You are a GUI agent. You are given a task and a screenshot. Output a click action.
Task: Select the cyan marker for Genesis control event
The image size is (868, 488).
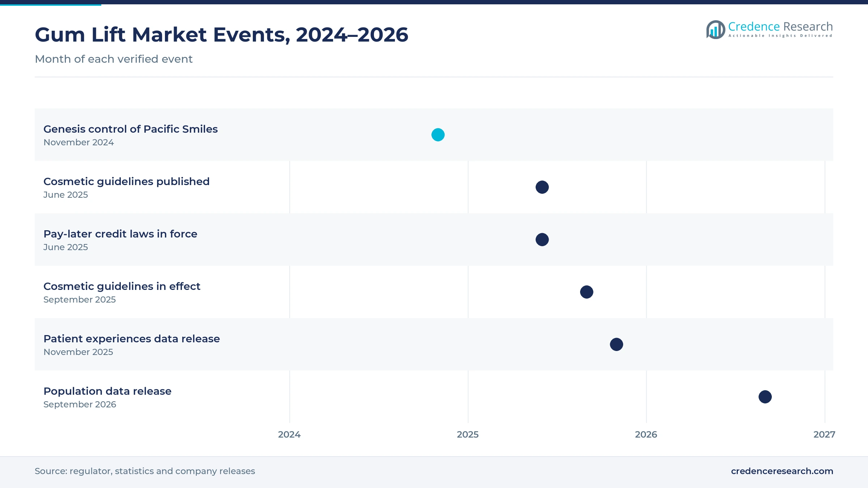point(438,135)
